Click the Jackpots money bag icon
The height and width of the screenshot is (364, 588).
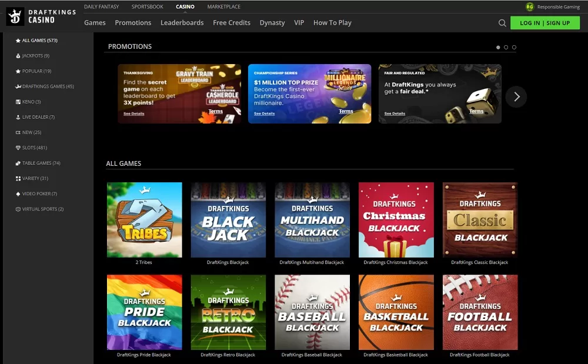pos(18,56)
